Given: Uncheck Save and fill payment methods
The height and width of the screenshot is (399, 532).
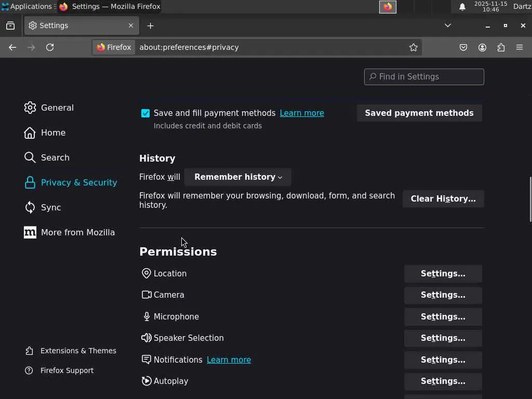Looking at the screenshot, I should tap(145, 113).
